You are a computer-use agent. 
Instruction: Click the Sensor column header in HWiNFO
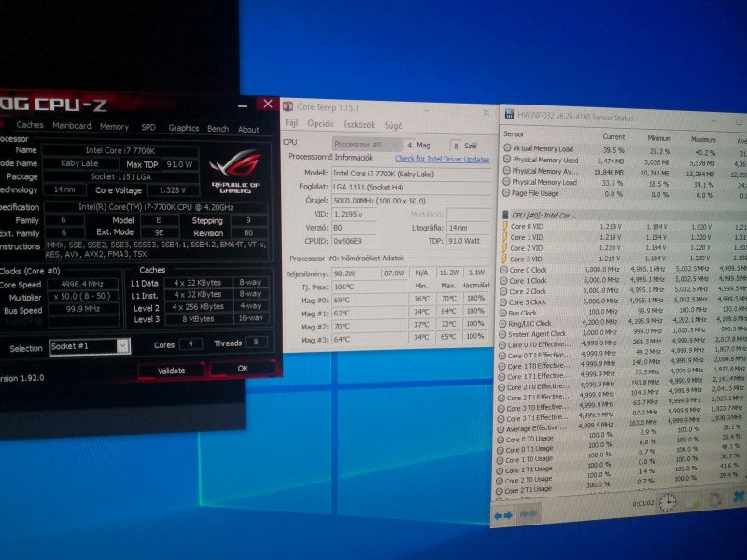tap(514, 133)
